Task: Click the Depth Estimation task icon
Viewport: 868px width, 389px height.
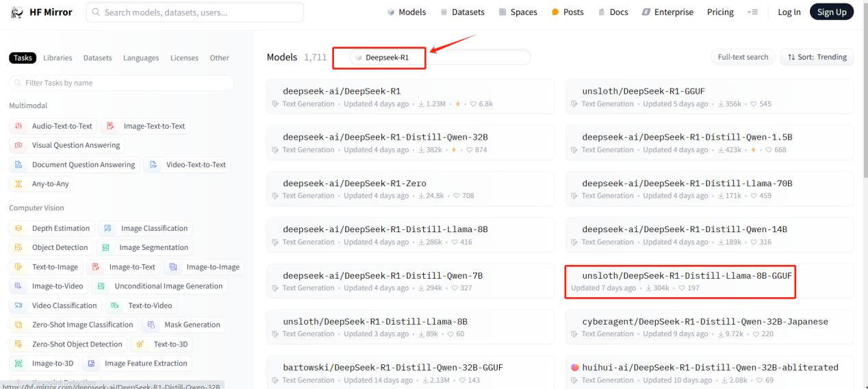Action: pyautogui.click(x=18, y=228)
